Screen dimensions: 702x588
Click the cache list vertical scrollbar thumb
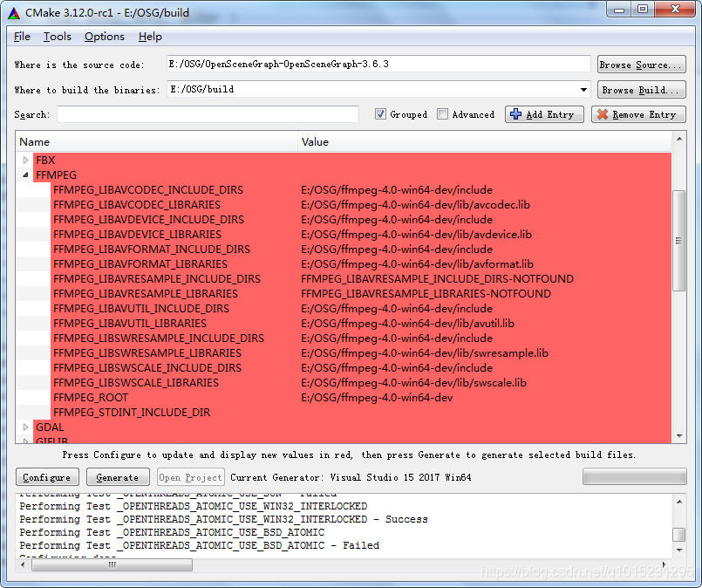678,241
